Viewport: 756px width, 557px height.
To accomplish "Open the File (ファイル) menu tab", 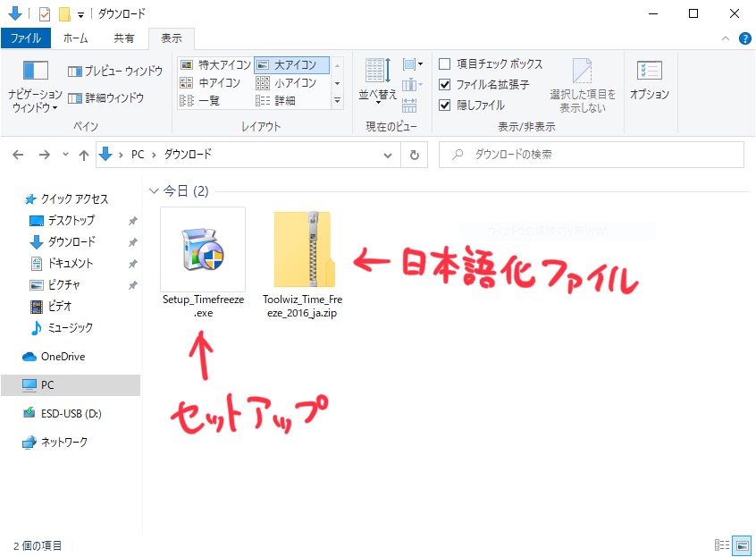I will coord(25,38).
